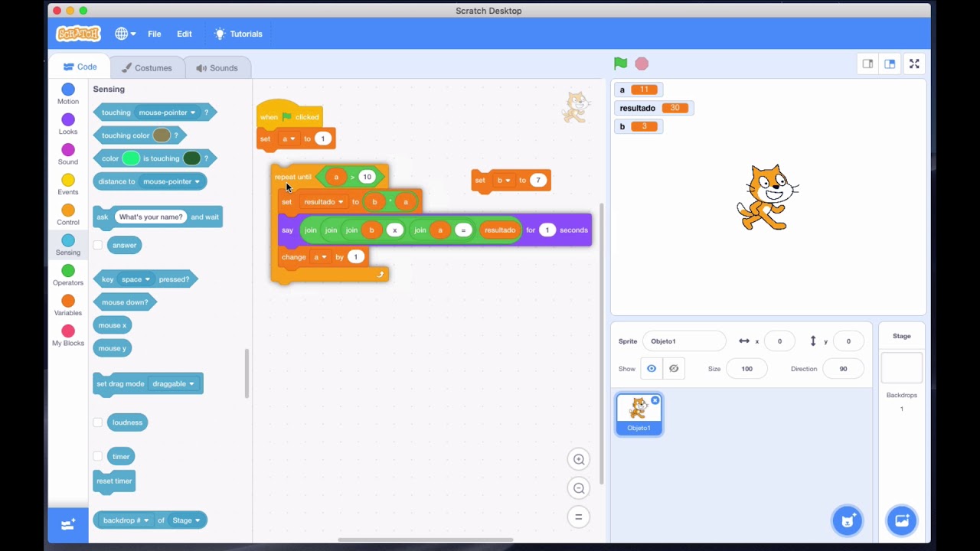The width and height of the screenshot is (980, 551).
Task: Enter full screen stage mode
Action: 914,64
